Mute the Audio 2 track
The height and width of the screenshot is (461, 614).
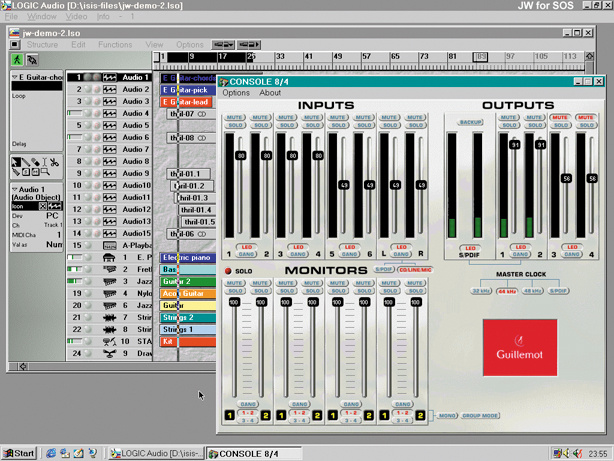88,89
